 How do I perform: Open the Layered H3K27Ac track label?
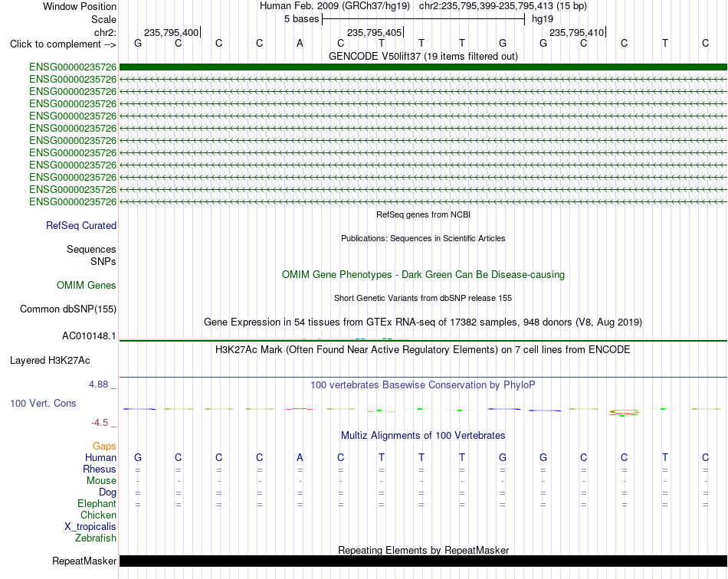50,361
